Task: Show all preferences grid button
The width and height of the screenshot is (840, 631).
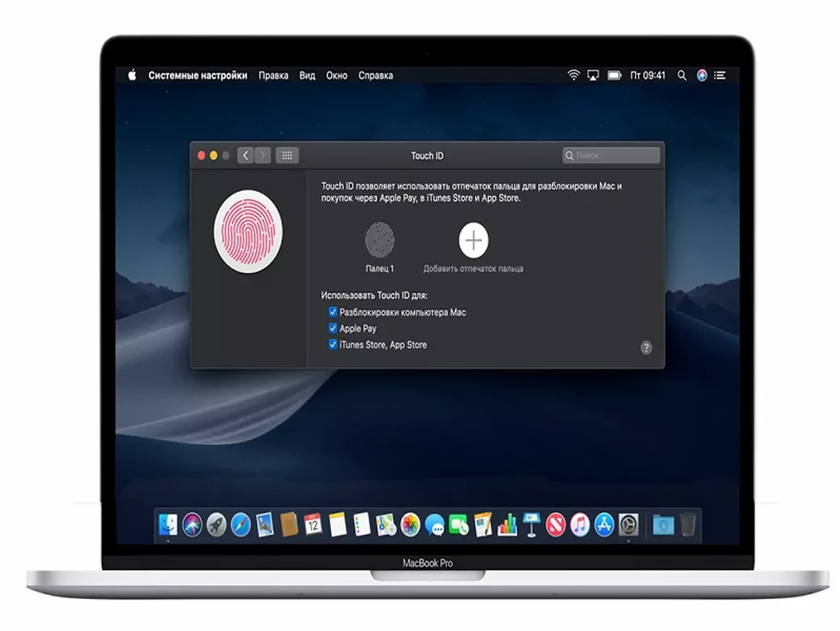Action: click(287, 155)
